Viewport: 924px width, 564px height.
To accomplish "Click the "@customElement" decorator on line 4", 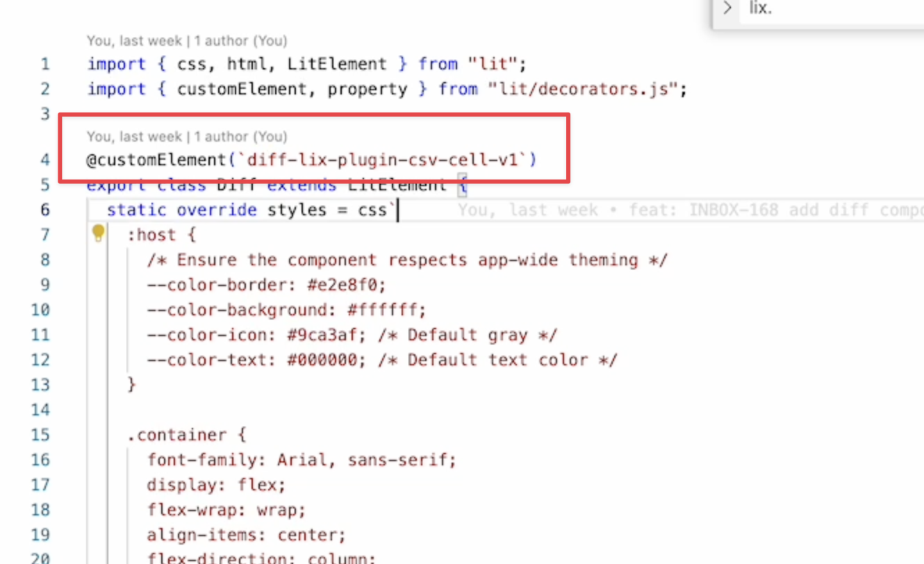I will (x=156, y=160).
